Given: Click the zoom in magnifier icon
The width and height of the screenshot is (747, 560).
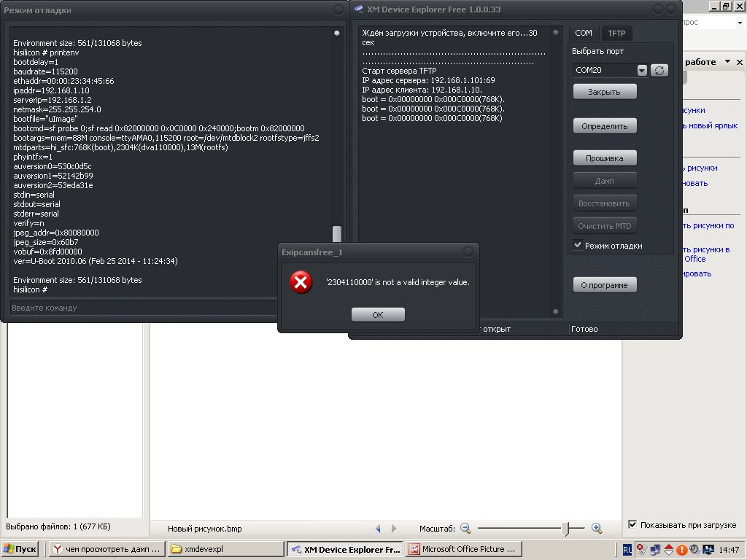Looking at the screenshot, I should coord(596,528).
